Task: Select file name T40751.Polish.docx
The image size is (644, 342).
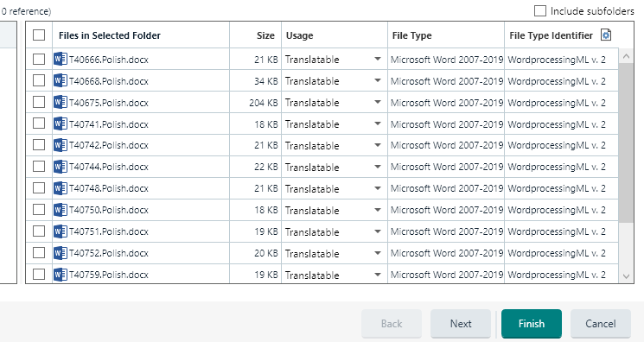Action: [x=109, y=231]
